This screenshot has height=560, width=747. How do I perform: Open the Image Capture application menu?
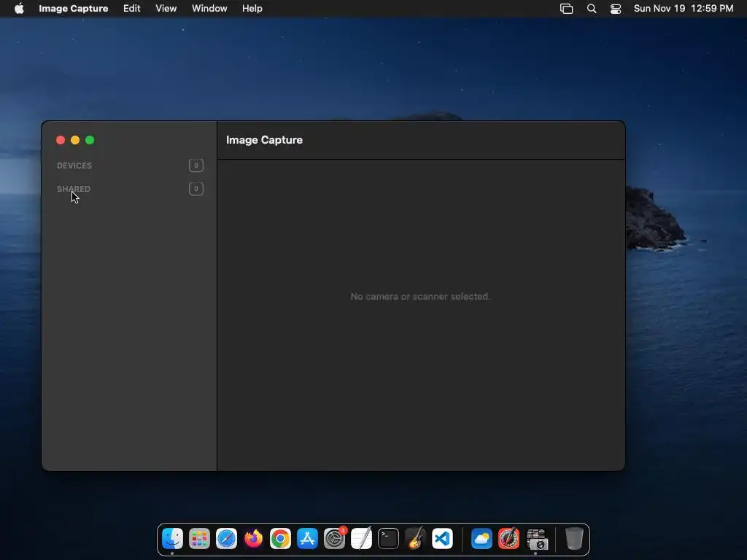point(74,8)
